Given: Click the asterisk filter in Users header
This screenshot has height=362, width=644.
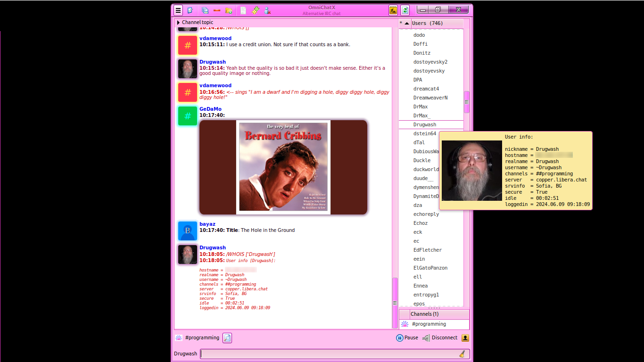Looking at the screenshot, I should pyautogui.click(x=401, y=23).
